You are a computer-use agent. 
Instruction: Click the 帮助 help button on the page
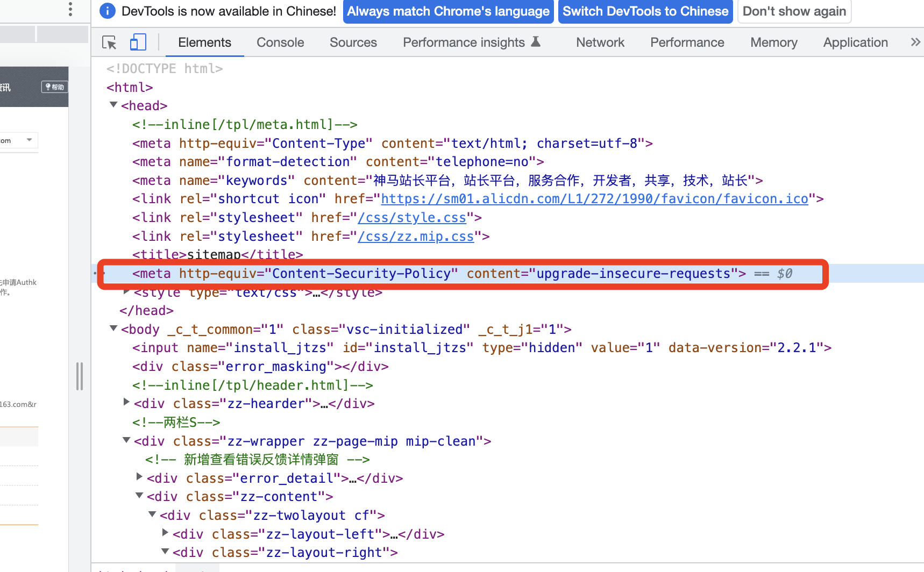pyautogui.click(x=54, y=87)
